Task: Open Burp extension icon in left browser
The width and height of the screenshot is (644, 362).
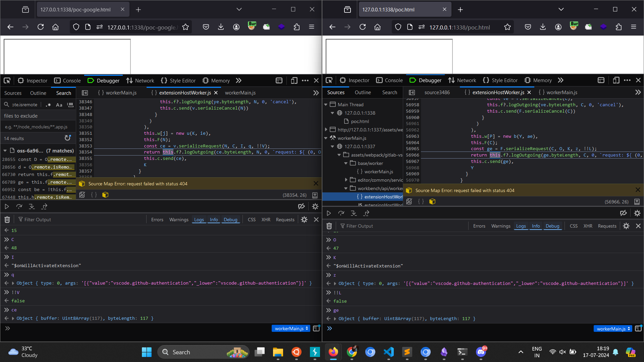Action: [252, 26]
